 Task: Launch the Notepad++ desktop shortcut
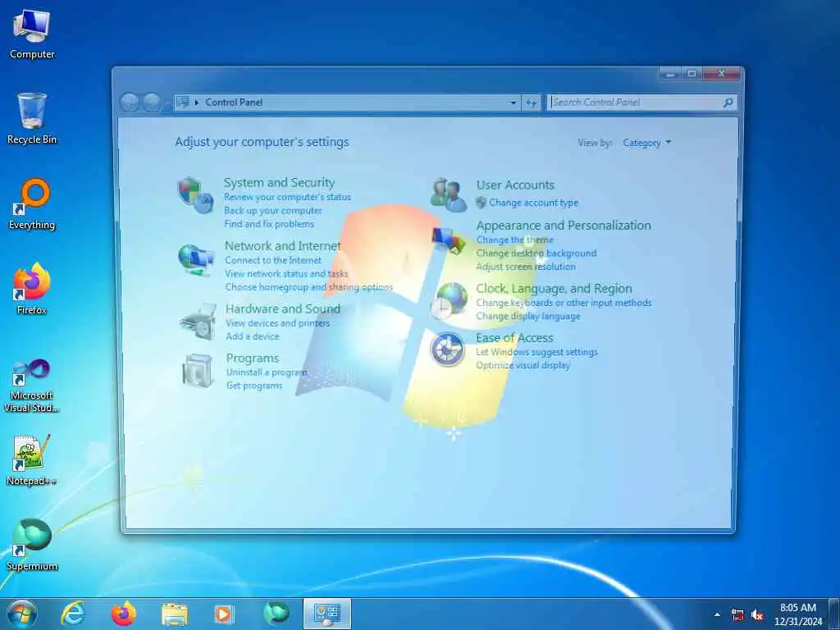[x=32, y=459]
